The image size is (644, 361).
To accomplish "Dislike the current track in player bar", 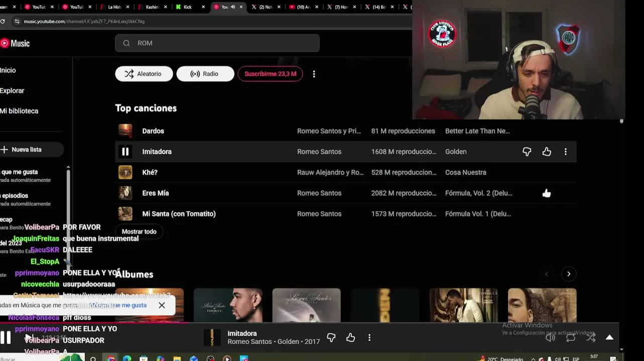I will coord(331,337).
